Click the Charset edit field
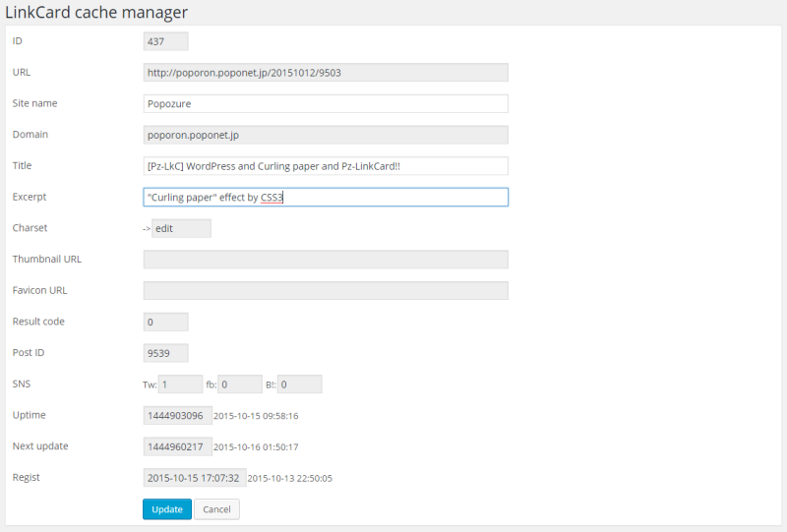787x532 pixels. click(181, 228)
